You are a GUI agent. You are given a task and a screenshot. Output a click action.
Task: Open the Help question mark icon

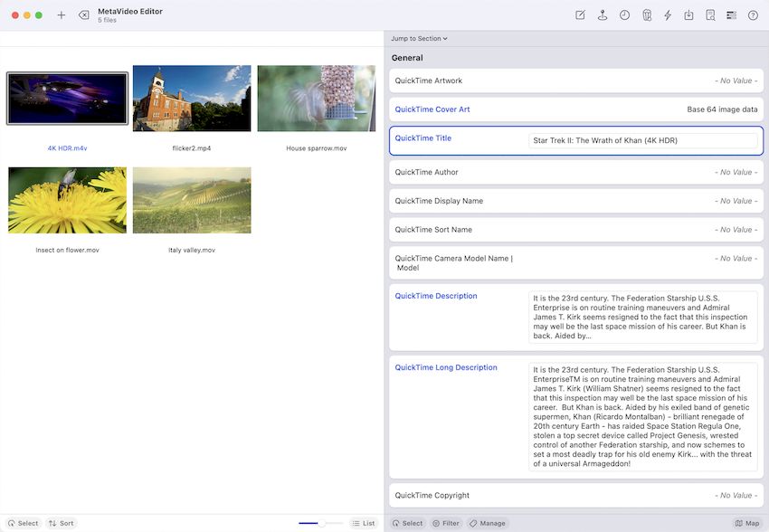[x=753, y=14]
